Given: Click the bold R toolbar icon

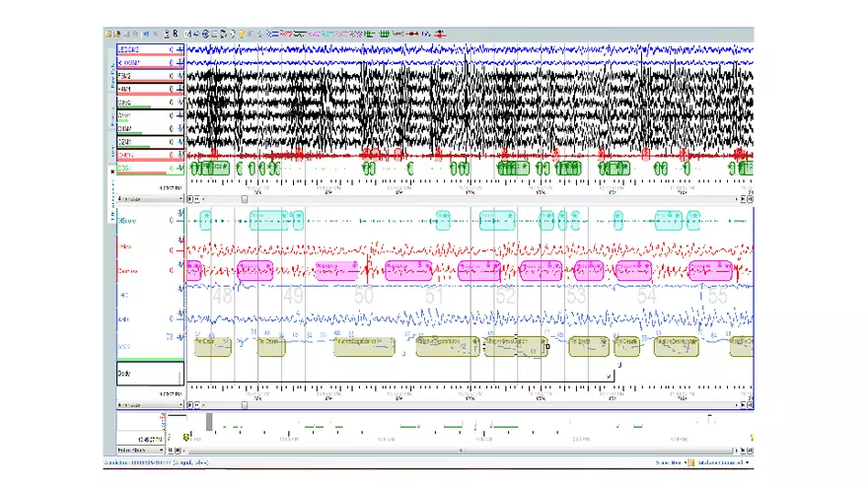Looking at the screenshot, I should tap(176, 34).
